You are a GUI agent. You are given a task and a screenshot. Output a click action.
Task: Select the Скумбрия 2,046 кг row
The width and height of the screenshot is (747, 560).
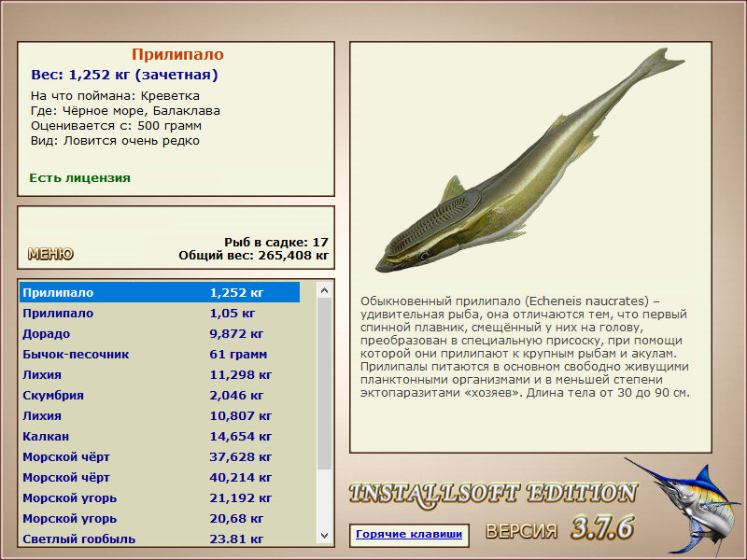(160, 395)
